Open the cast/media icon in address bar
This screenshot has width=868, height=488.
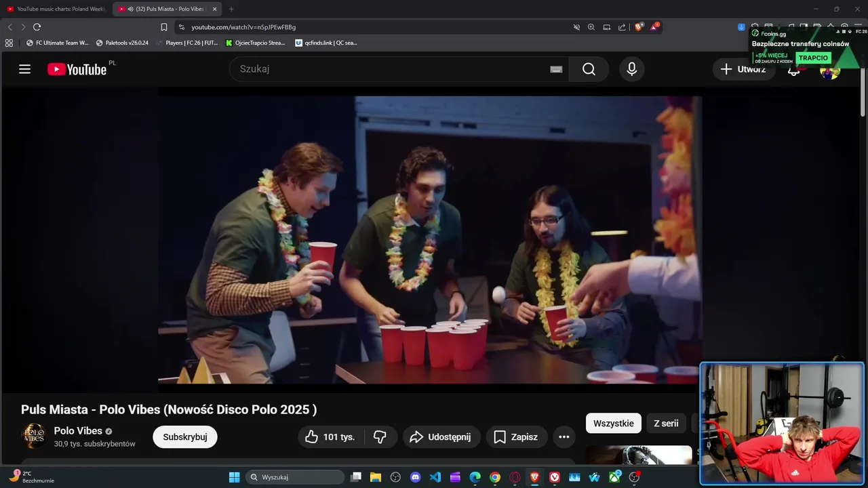point(607,27)
